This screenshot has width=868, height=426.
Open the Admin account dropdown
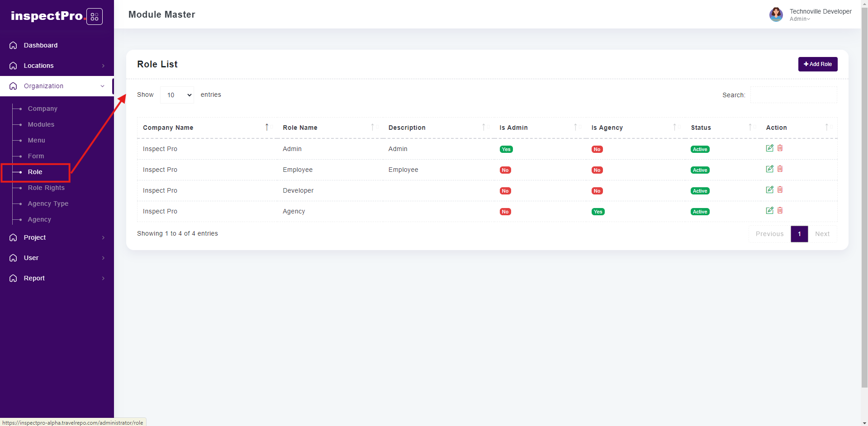[x=800, y=19]
